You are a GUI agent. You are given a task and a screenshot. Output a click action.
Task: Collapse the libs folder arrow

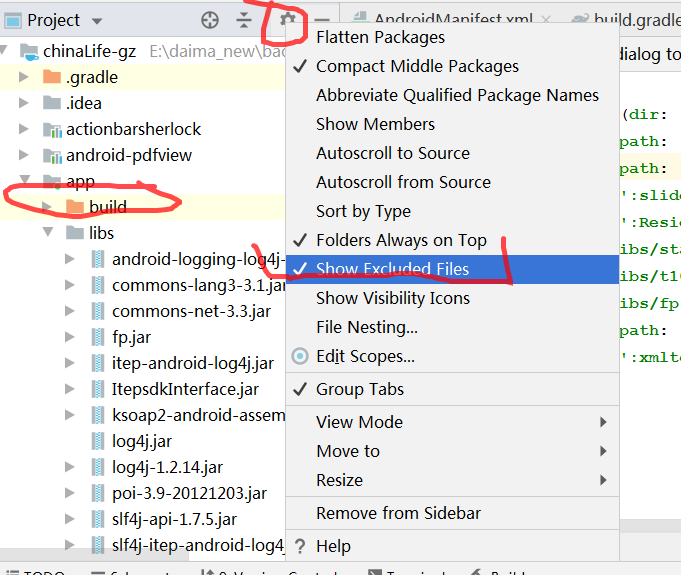click(48, 232)
